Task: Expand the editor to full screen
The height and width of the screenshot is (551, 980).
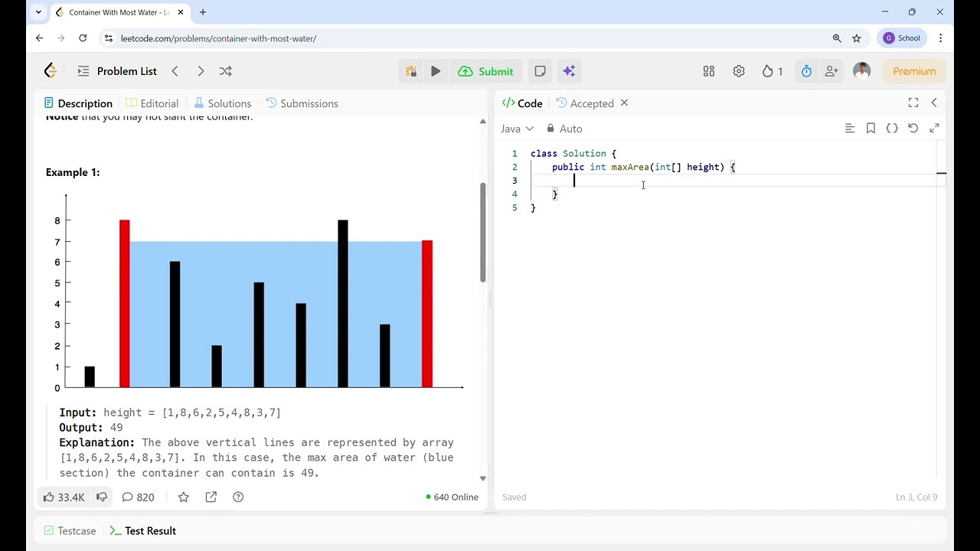Action: pos(934,129)
